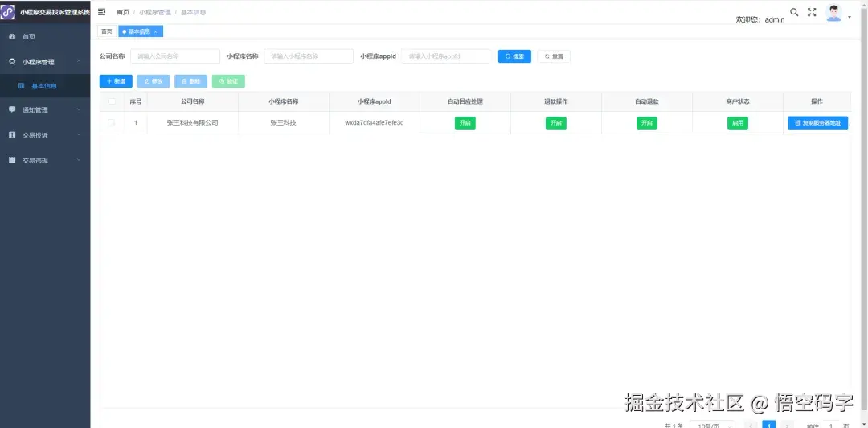Toggle the select-all checkbox in table header
The height and width of the screenshot is (428, 868).
pyautogui.click(x=112, y=101)
